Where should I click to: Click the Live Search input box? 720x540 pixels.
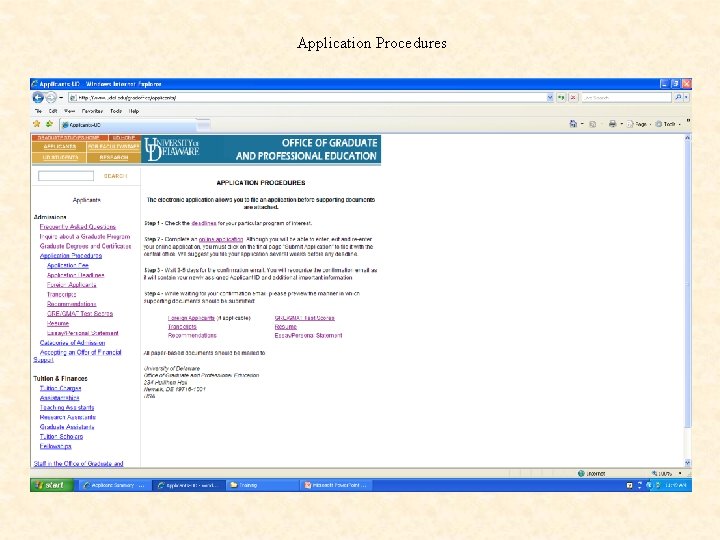[x=626, y=98]
